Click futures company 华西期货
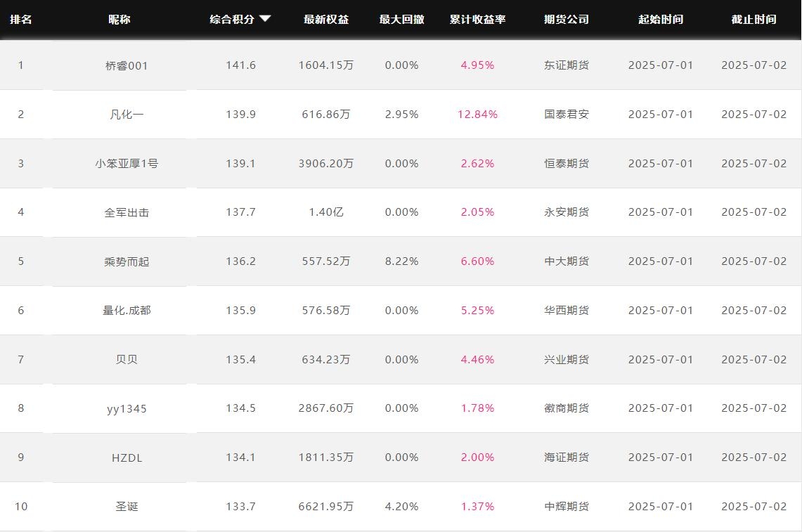 tap(567, 311)
